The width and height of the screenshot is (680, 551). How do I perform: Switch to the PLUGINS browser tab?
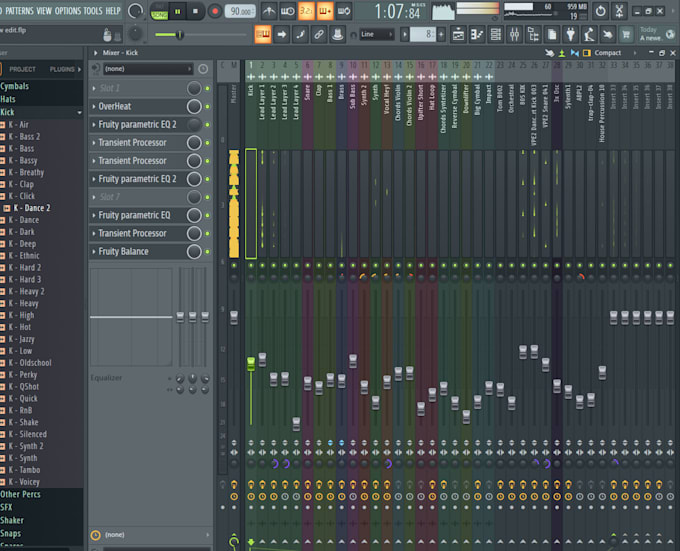pos(62,69)
